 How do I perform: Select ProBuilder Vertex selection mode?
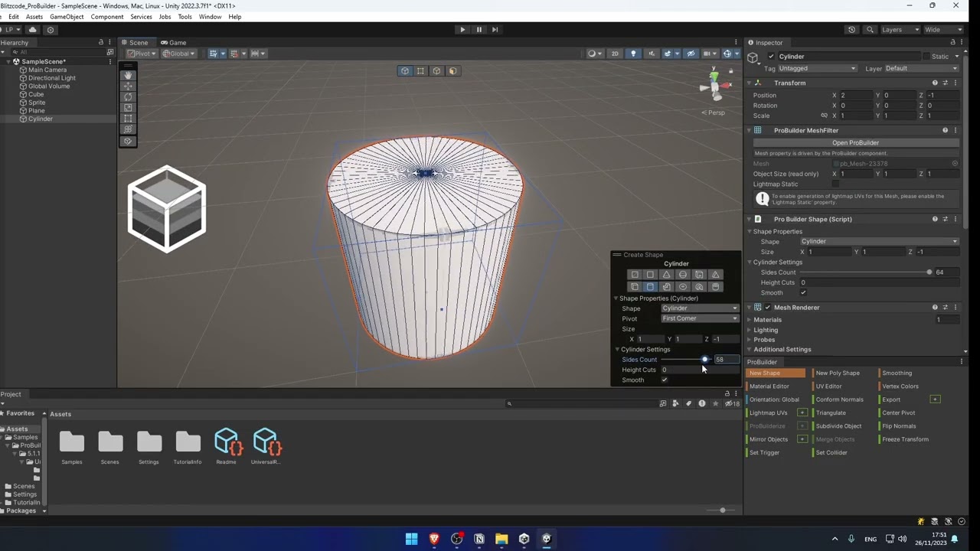(x=421, y=71)
